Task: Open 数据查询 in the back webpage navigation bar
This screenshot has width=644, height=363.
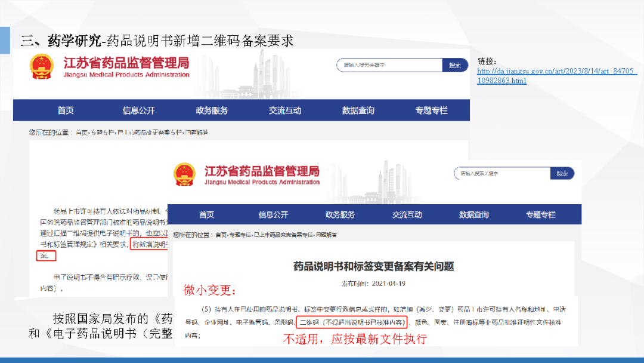Action: coord(358,110)
